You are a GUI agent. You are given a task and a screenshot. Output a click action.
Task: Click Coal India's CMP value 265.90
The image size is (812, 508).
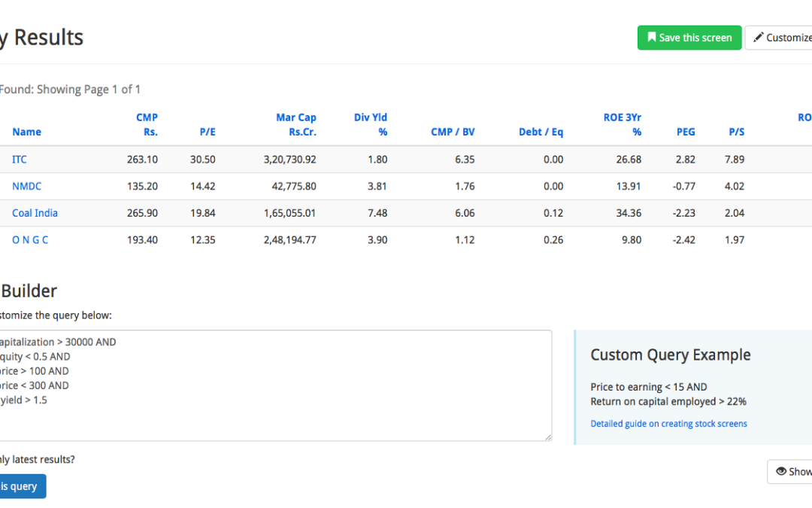pyautogui.click(x=142, y=213)
